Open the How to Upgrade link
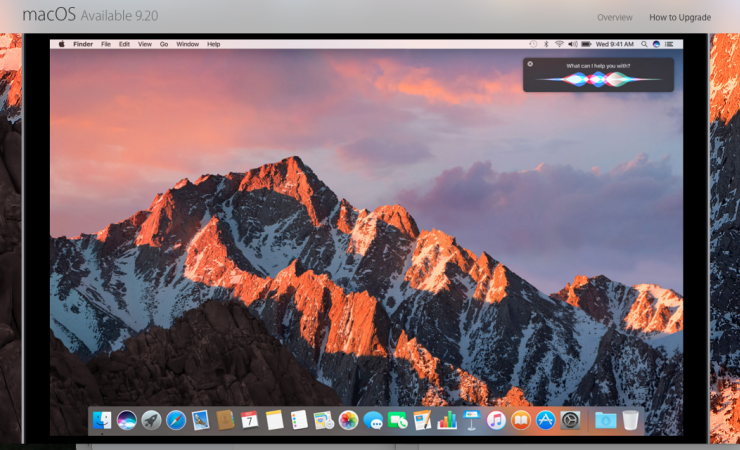 pos(680,17)
